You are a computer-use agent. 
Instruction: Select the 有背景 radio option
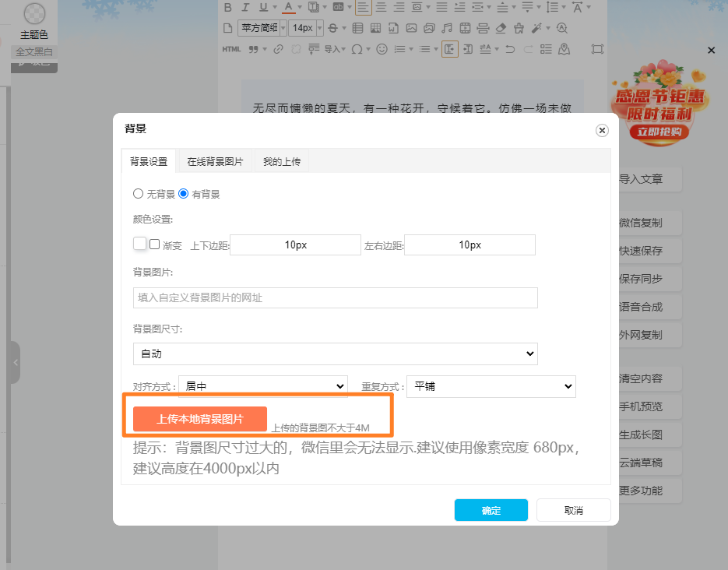(x=184, y=194)
